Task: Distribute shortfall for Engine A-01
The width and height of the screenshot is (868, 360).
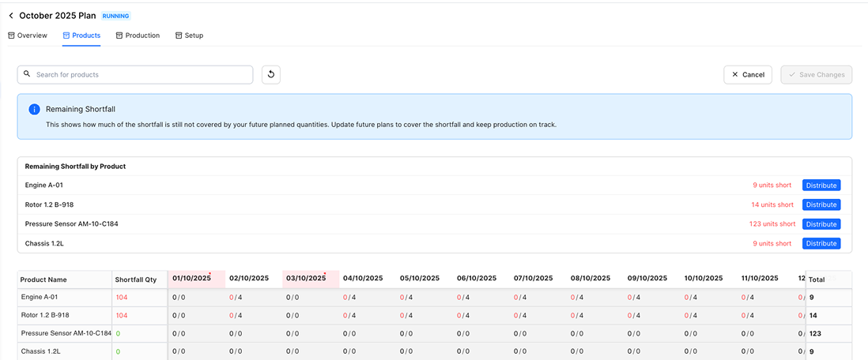Action: pyautogui.click(x=821, y=186)
